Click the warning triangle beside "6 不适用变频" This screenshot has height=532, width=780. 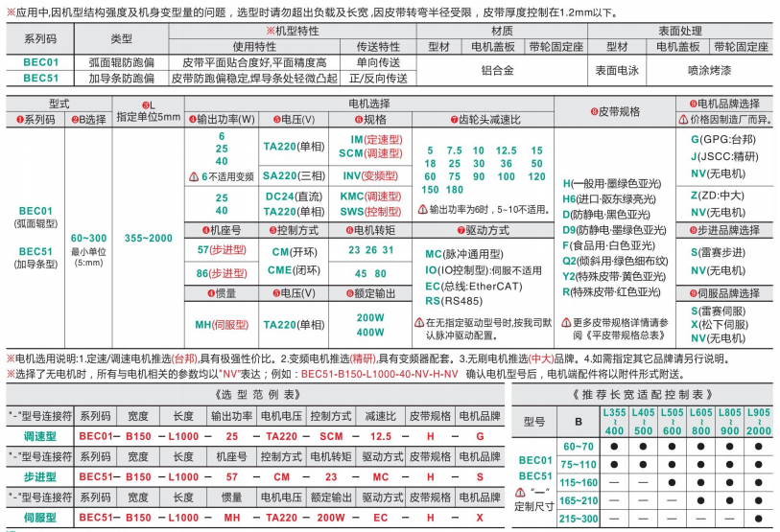pos(194,176)
